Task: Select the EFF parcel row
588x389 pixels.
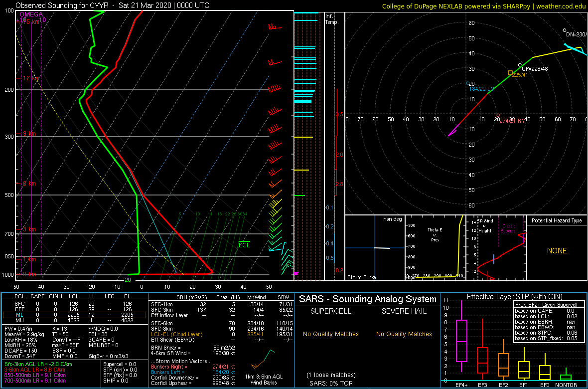Action: (74, 309)
